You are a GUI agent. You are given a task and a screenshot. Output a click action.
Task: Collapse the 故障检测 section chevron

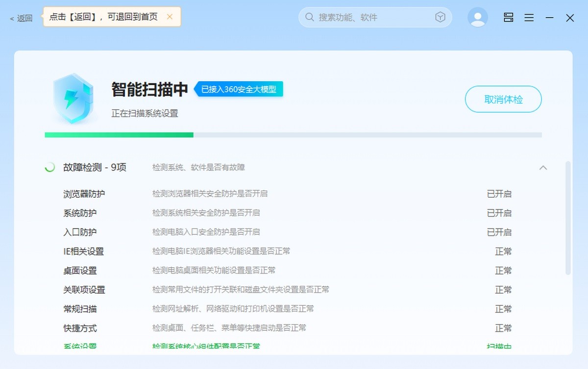click(543, 167)
